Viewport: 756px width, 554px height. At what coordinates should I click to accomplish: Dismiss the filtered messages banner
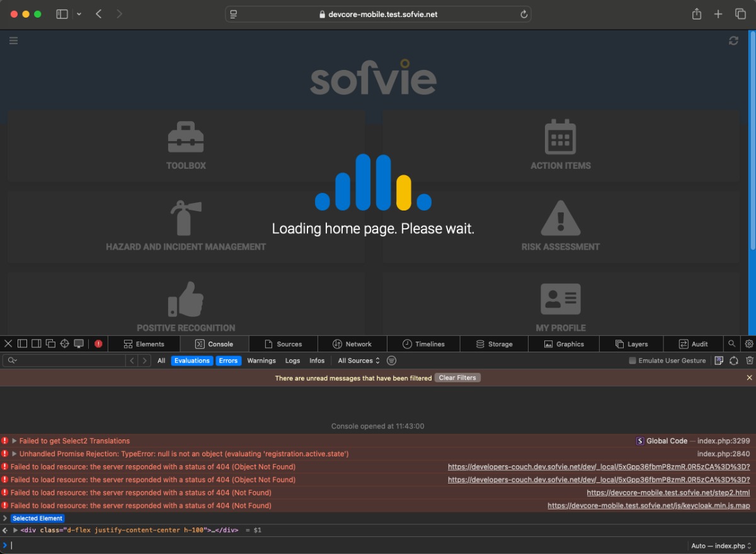click(x=749, y=378)
